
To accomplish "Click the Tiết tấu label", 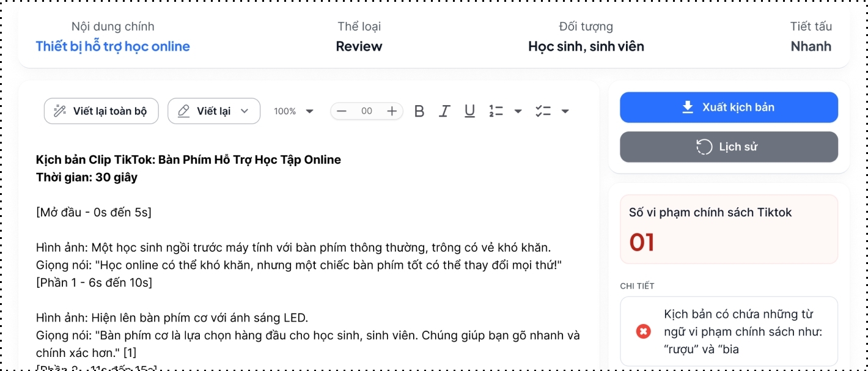I will [x=811, y=26].
